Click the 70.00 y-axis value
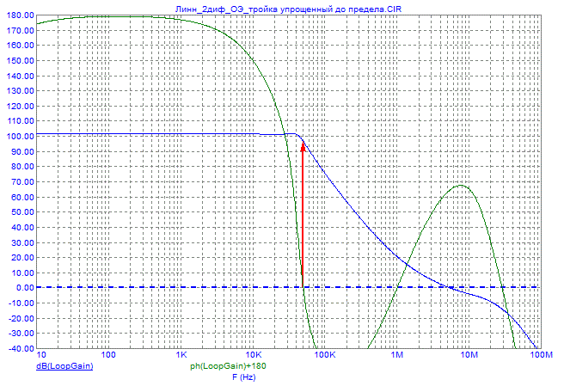The width and height of the screenshot is (564, 392). [x=22, y=181]
